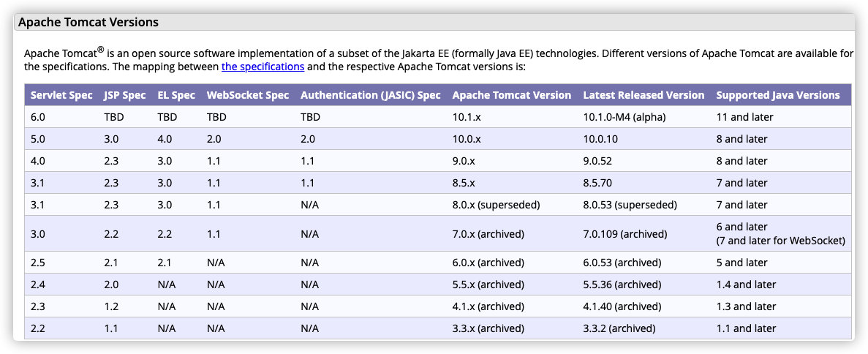This screenshot has height=354, width=868.
Task: Click the Apache Tomcat Versions heading
Action: tap(88, 22)
